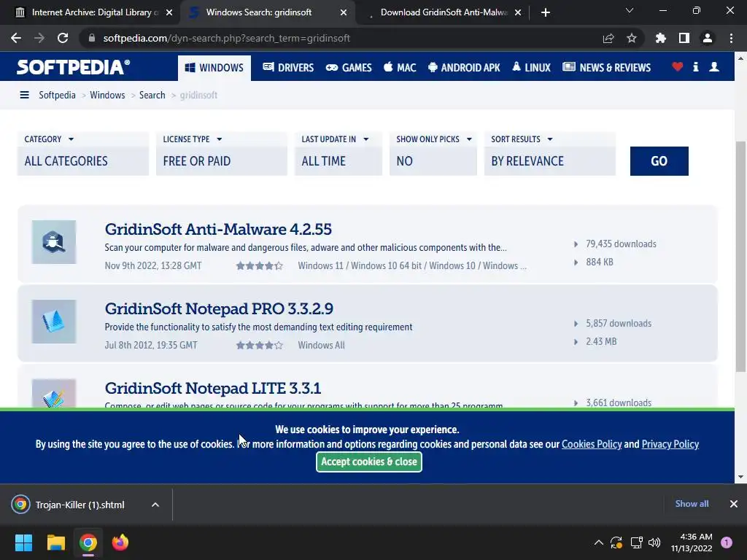
Task: Click the volume speaker tray icon
Action: 654,542
